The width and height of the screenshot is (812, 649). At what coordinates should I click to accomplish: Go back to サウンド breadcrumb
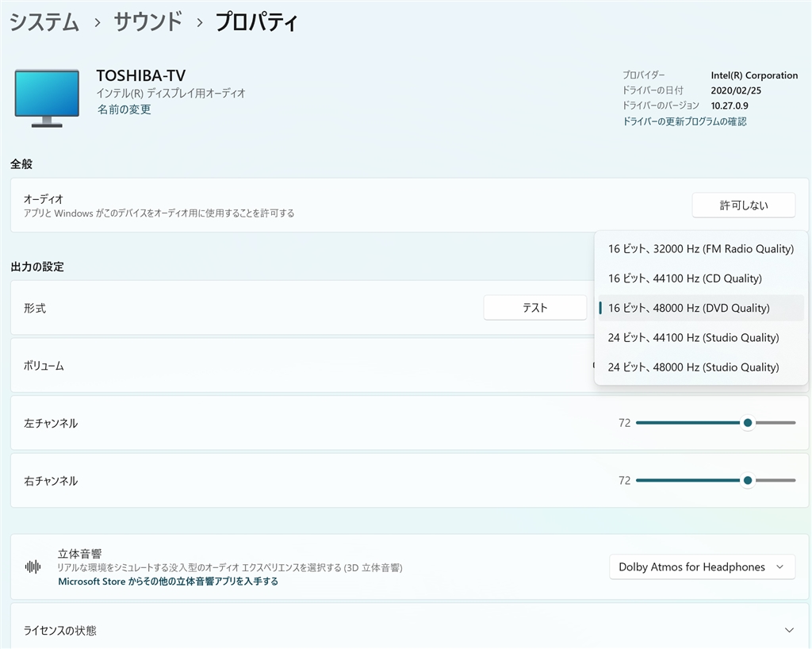(x=148, y=22)
